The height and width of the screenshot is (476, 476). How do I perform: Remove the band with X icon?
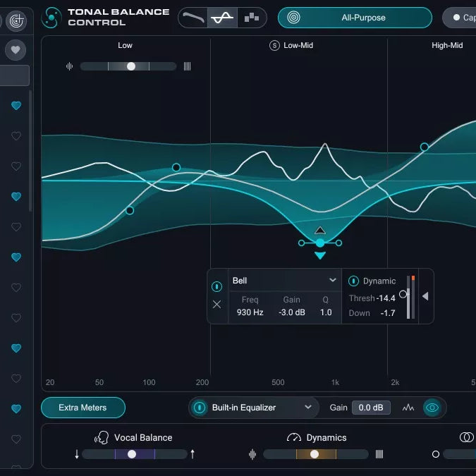[216, 304]
